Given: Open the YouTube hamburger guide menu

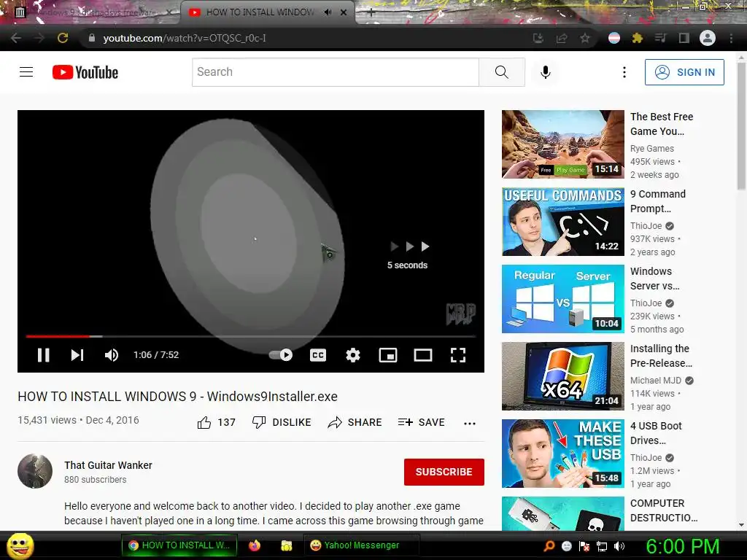Looking at the screenshot, I should tap(26, 72).
